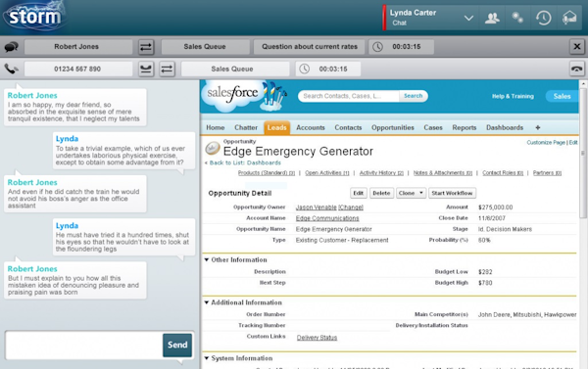Click the Send chat button
The height and width of the screenshot is (369, 588).
[x=177, y=346]
